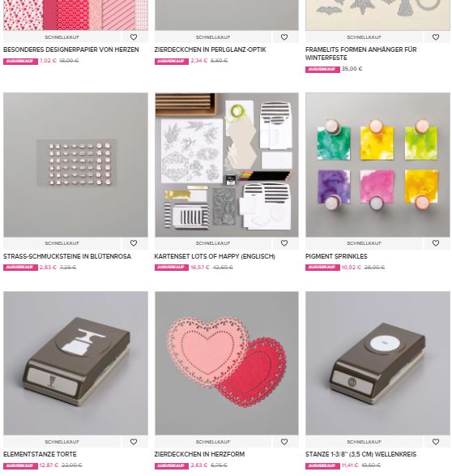Open Schnellkauf for Elementstanze Torte
Image resolution: width=452 pixels, height=476 pixels.
pyautogui.click(x=62, y=442)
